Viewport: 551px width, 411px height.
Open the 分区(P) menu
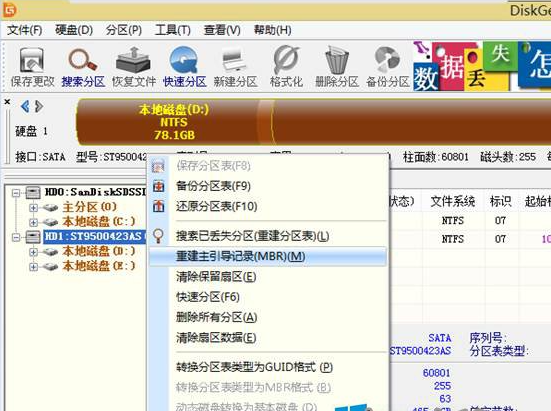[124, 30]
